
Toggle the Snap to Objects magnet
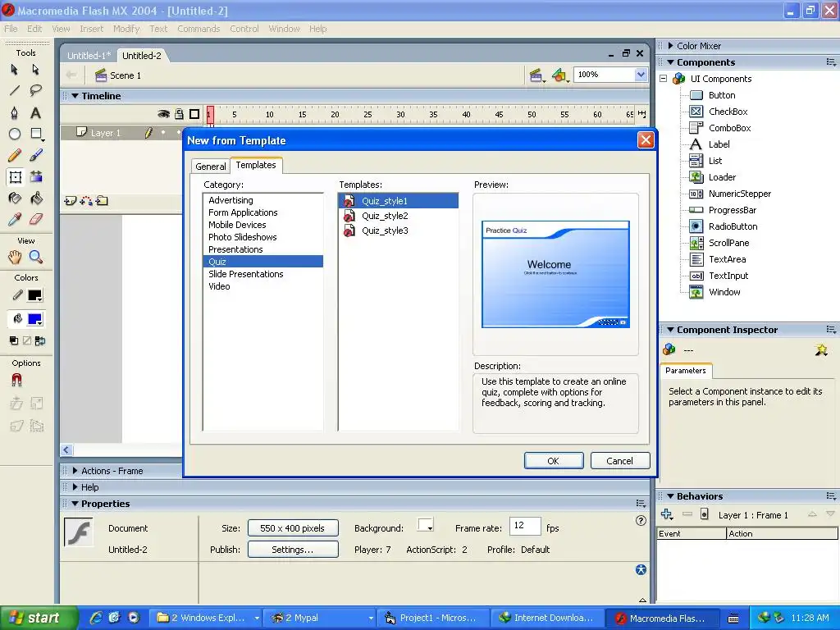point(16,380)
